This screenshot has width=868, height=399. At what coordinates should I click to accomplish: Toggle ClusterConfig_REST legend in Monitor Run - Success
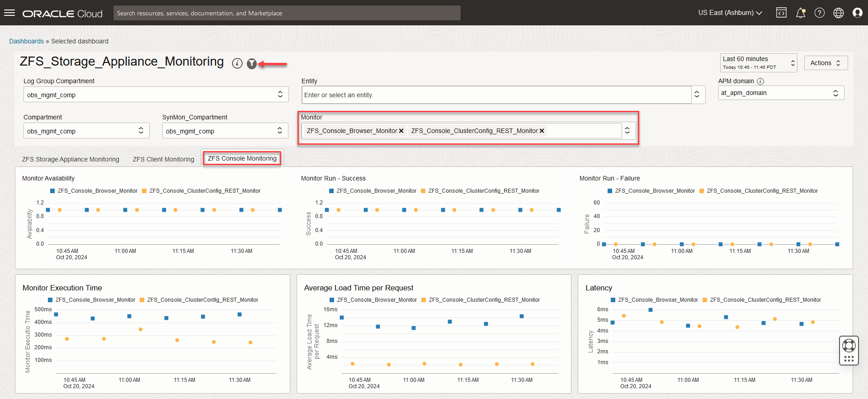[480, 191]
